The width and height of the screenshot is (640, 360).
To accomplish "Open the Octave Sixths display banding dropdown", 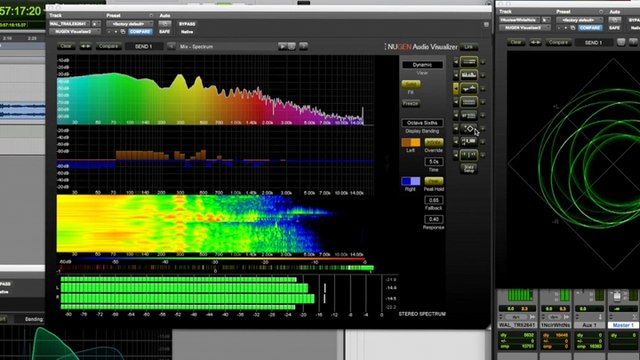I will [x=422, y=123].
